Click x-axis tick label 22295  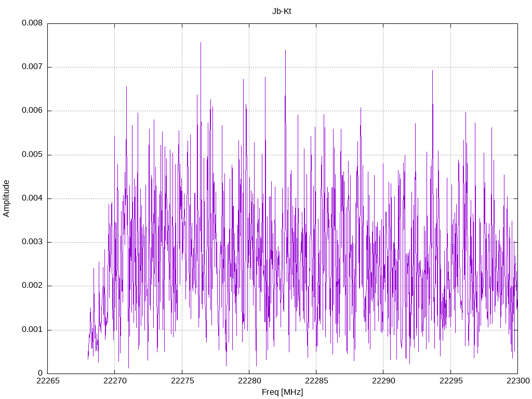point(450,381)
